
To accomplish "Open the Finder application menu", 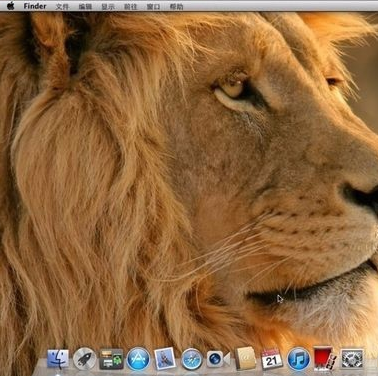I will coord(35,6).
